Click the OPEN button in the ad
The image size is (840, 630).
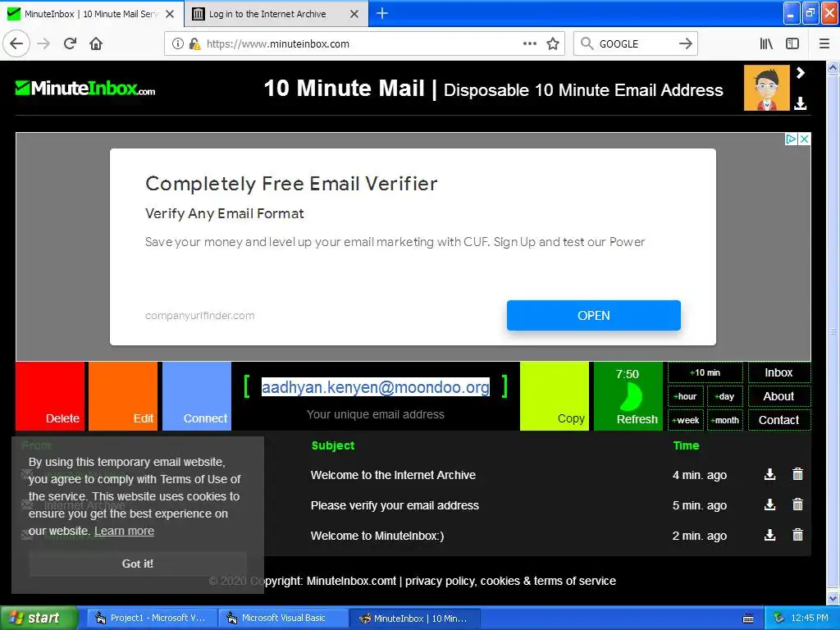coord(594,316)
